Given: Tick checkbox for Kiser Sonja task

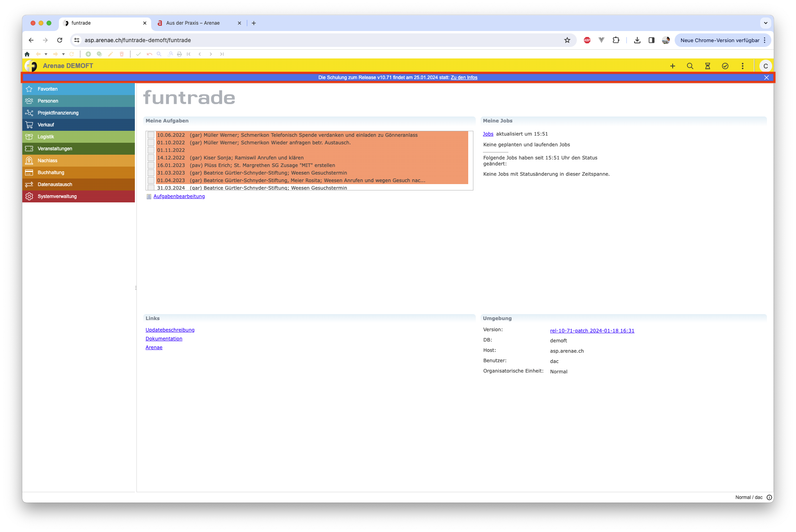Looking at the screenshot, I should (x=151, y=158).
